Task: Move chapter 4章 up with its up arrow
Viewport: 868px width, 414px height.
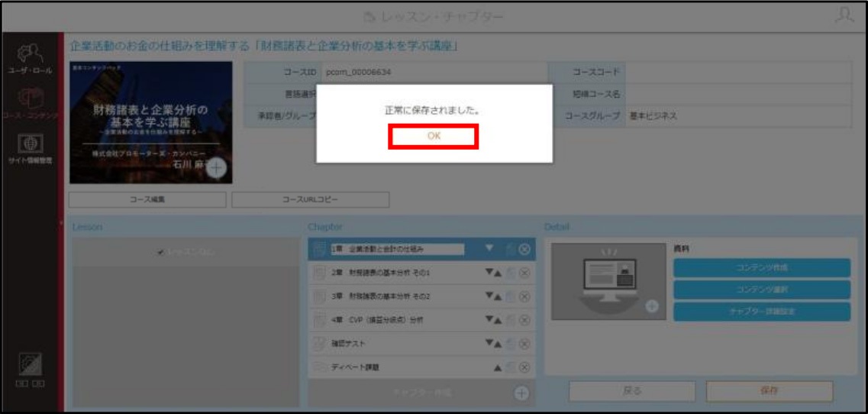Action: tap(498, 320)
